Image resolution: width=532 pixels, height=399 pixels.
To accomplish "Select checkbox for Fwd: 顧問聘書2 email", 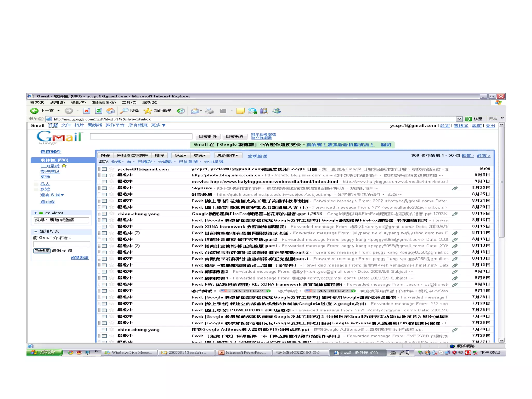I will (104, 272).
